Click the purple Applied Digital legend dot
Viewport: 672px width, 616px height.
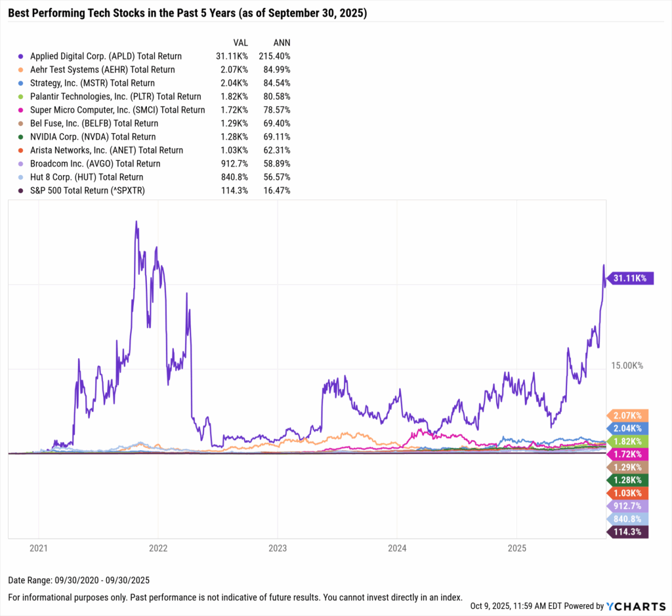pos(23,56)
